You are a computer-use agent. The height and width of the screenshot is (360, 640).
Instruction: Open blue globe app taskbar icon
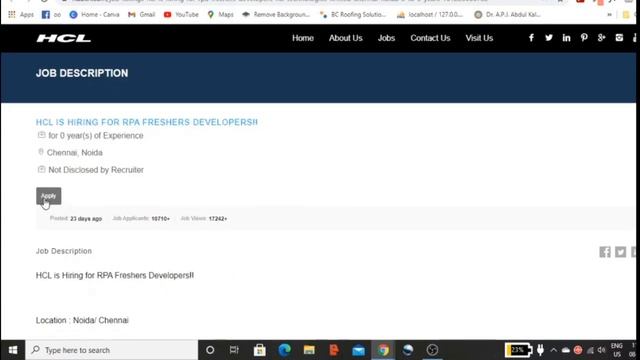[408, 350]
